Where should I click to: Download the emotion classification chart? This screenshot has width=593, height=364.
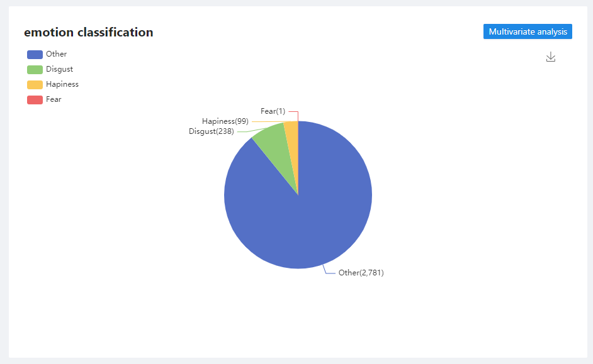pos(551,57)
